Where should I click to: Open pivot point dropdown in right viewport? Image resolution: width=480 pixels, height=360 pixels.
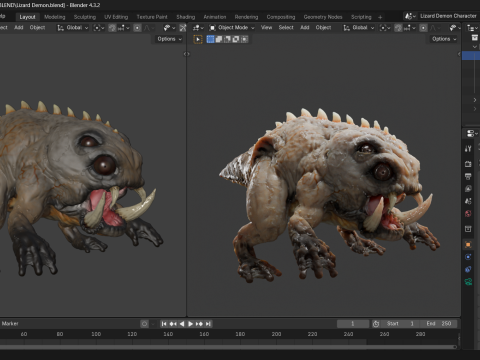(385, 28)
